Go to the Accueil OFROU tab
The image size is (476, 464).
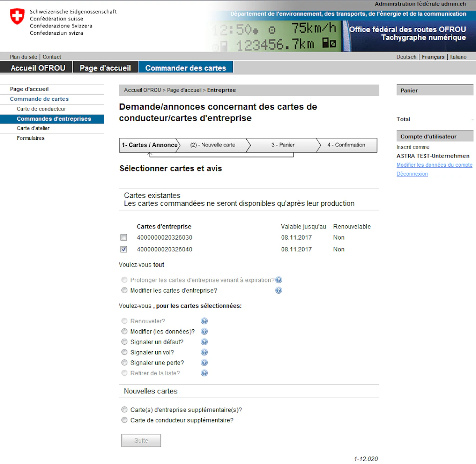tap(38, 67)
